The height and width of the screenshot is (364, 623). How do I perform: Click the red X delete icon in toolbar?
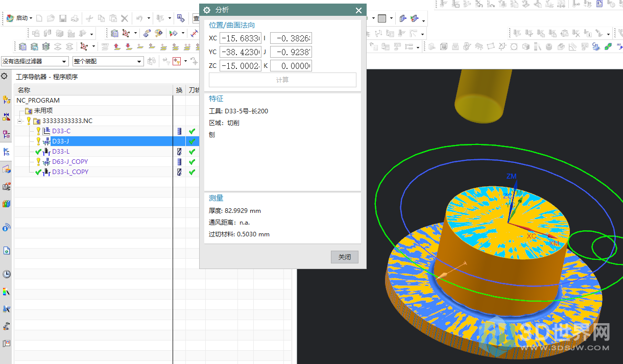tap(125, 18)
